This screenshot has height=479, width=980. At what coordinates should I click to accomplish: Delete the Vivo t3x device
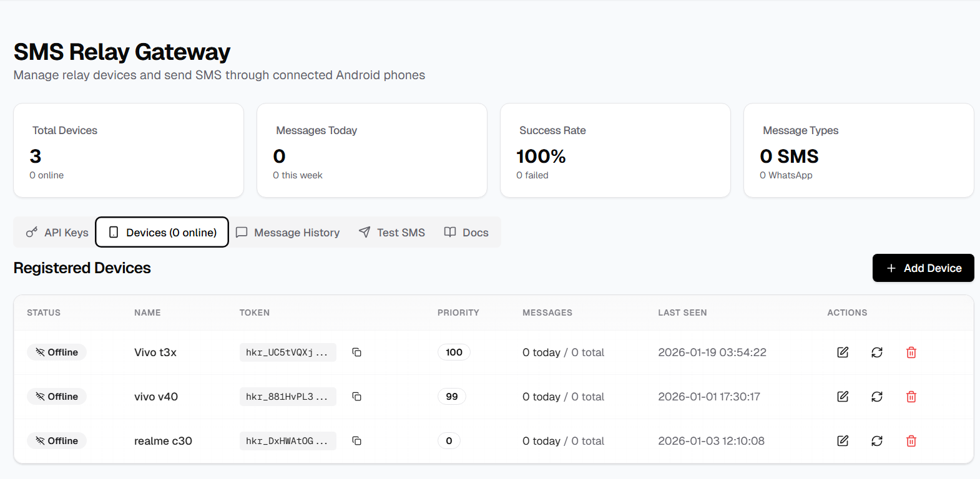point(911,352)
